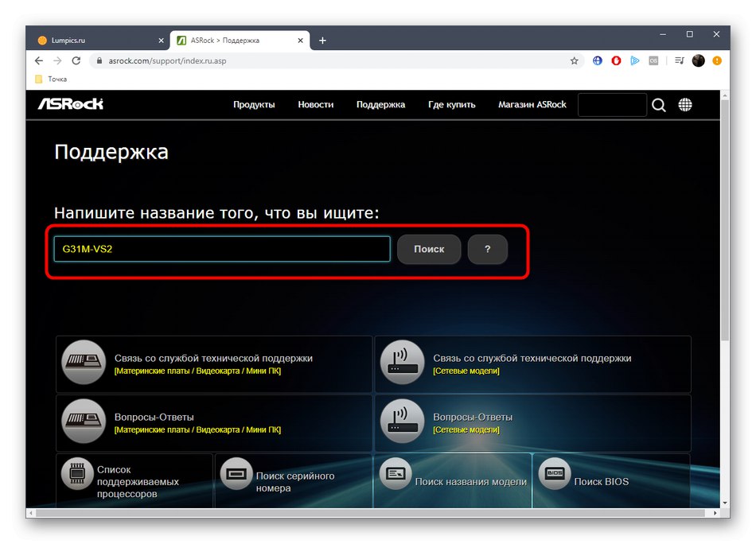Screen dimensions: 756x544
Task: Open Поиск BIOS link
Action: point(602,482)
